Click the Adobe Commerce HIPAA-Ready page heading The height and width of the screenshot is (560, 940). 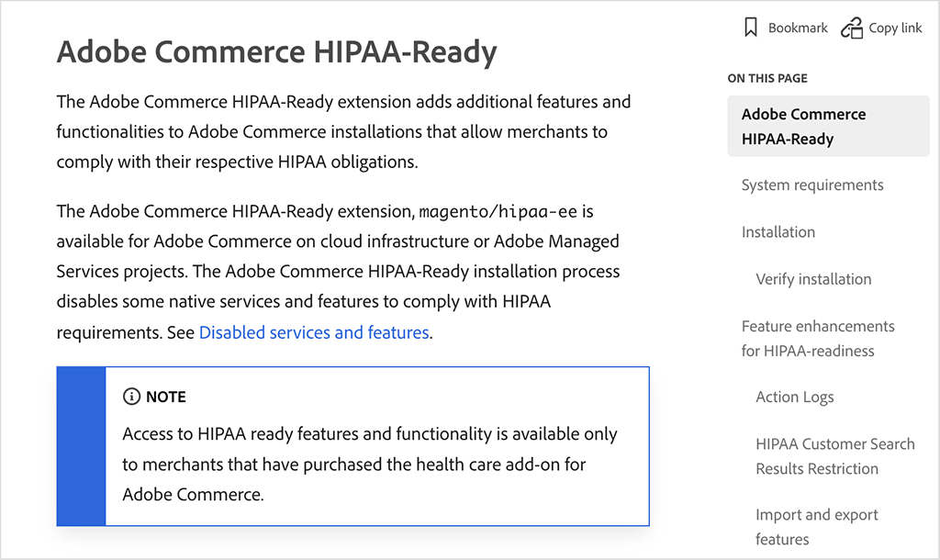click(277, 51)
